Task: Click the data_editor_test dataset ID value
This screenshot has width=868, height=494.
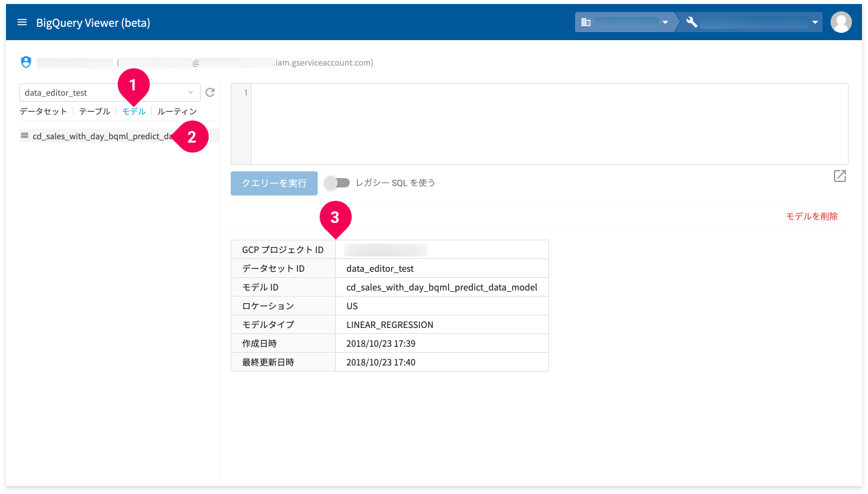Action: [380, 268]
